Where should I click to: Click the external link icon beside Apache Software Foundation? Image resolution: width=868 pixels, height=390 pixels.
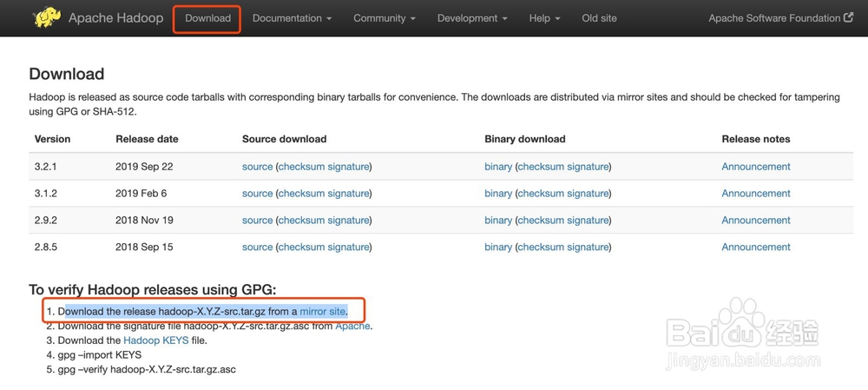click(849, 17)
